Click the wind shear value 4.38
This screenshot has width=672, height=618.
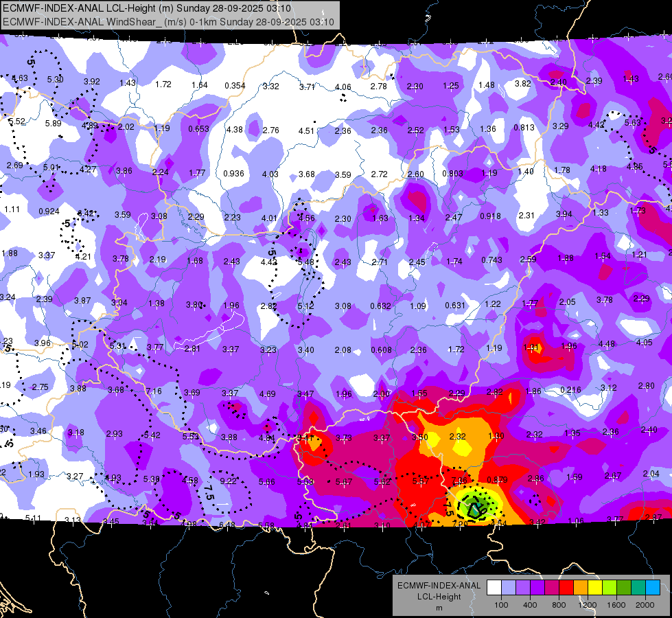tap(235, 130)
